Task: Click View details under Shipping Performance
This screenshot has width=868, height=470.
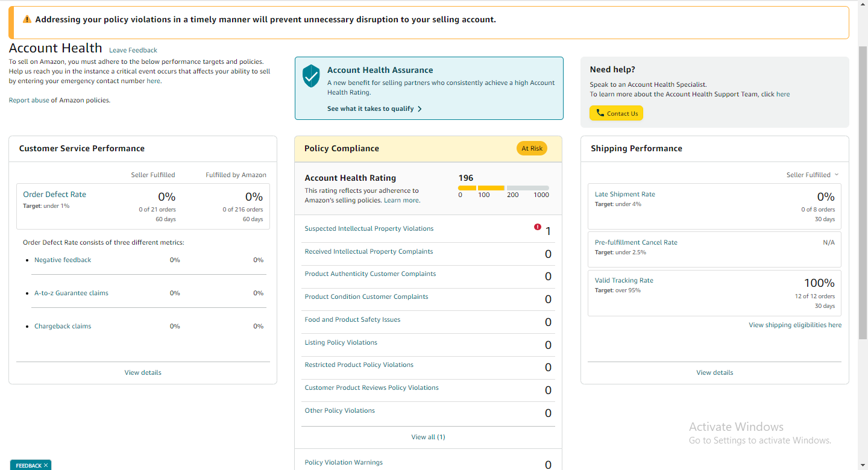Action: [x=715, y=372]
